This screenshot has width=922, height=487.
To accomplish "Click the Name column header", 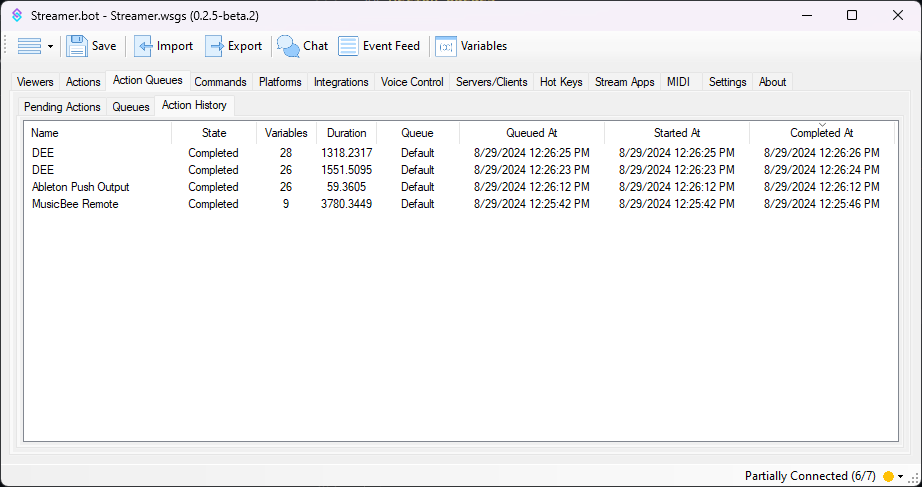I will (45, 133).
